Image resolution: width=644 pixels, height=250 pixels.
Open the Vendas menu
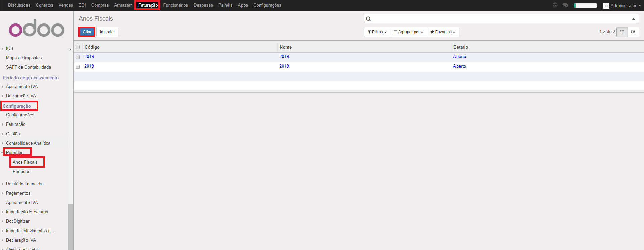click(66, 5)
